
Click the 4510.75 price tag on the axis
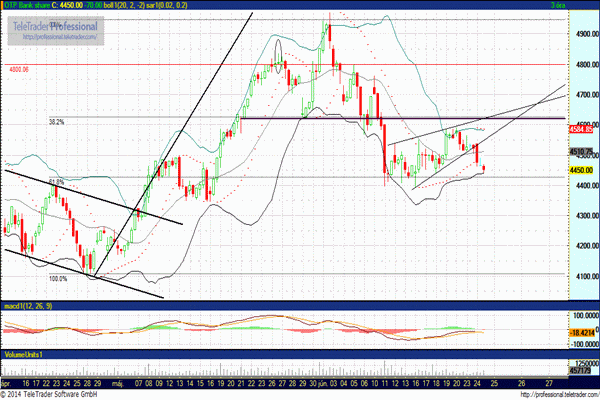coord(581,152)
